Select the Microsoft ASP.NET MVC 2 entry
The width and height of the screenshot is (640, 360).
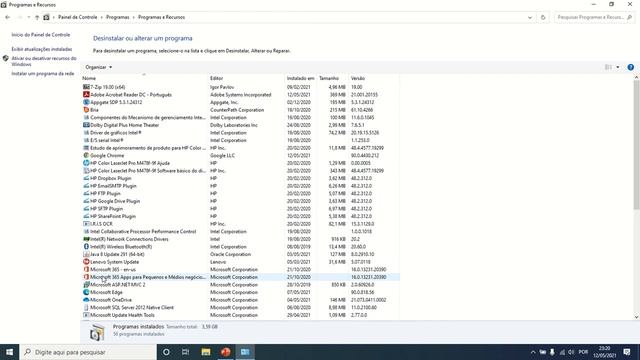point(118,284)
